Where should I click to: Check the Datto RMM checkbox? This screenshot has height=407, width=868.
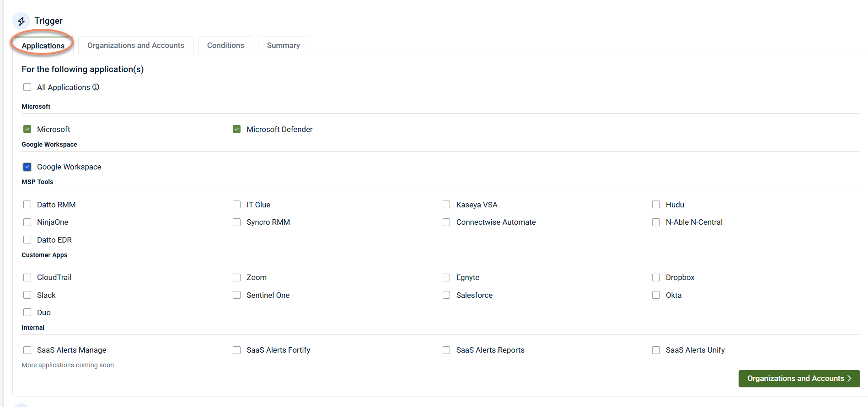pos(27,205)
